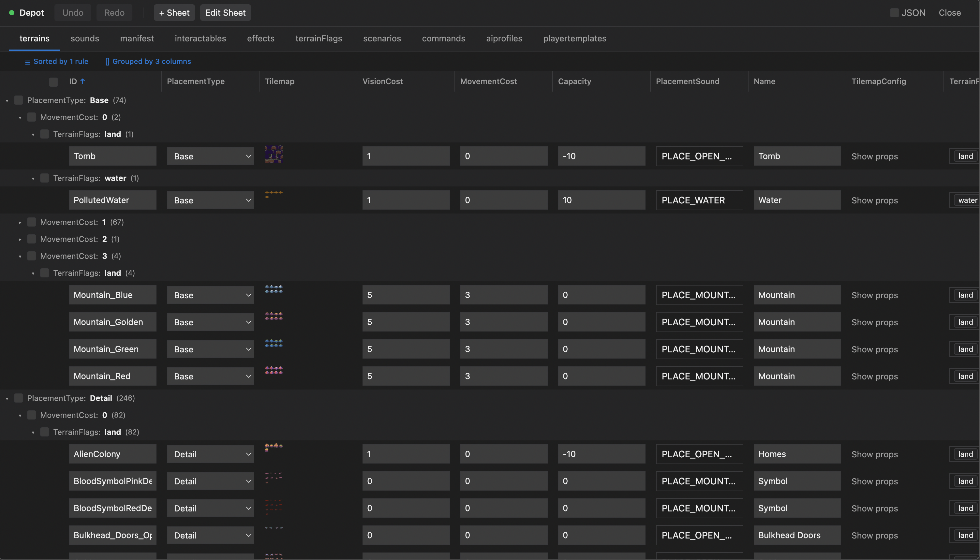Check the PlacementType Base group checkbox
This screenshot has width=980, height=560.
pyautogui.click(x=19, y=100)
